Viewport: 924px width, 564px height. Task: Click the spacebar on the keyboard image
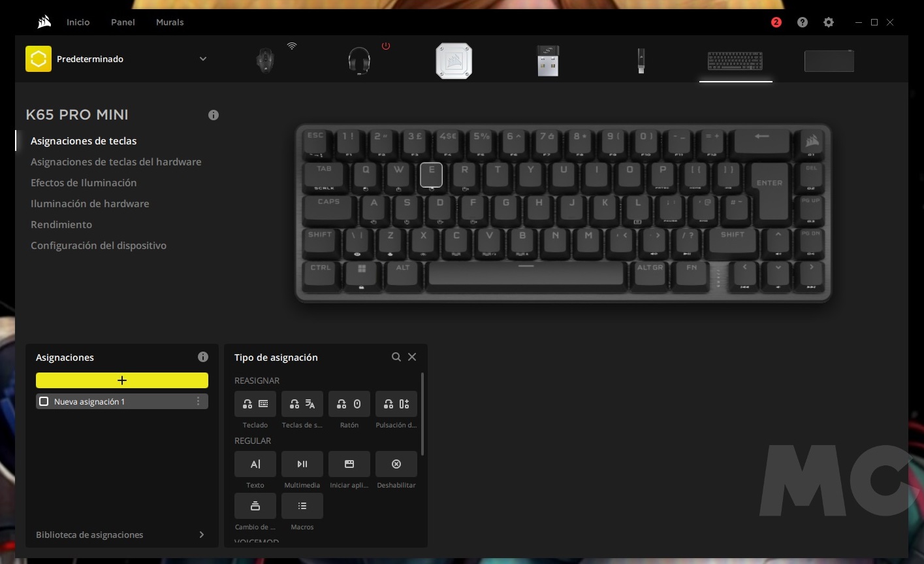(526, 273)
